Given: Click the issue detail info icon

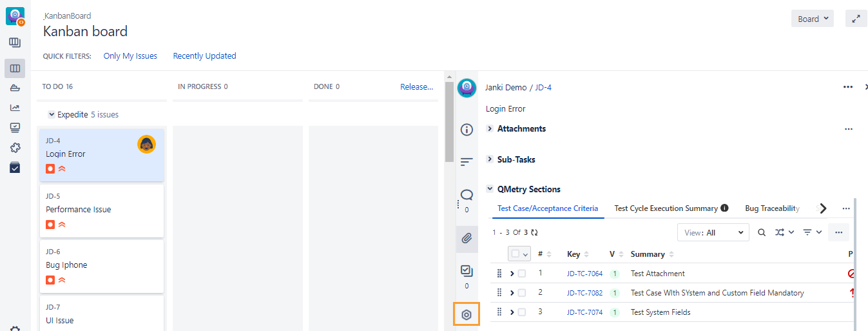Looking at the screenshot, I should [x=467, y=130].
